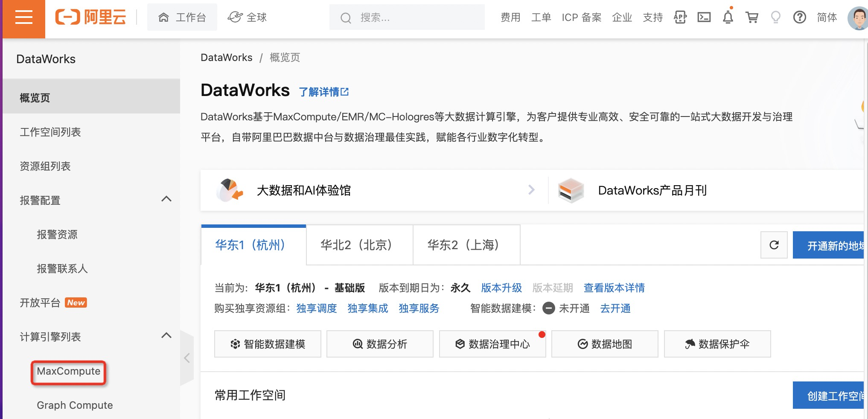Open the 大数据和AI体验馆 card

(374, 190)
